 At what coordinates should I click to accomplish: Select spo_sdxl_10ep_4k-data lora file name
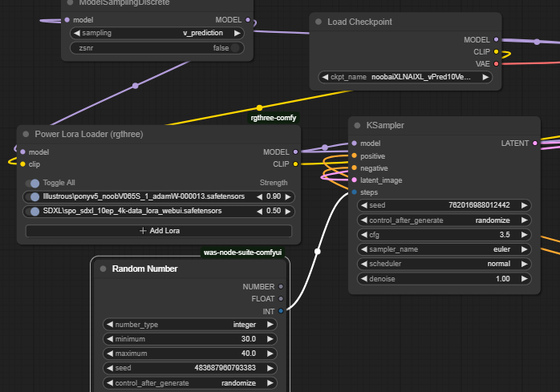[132, 211]
